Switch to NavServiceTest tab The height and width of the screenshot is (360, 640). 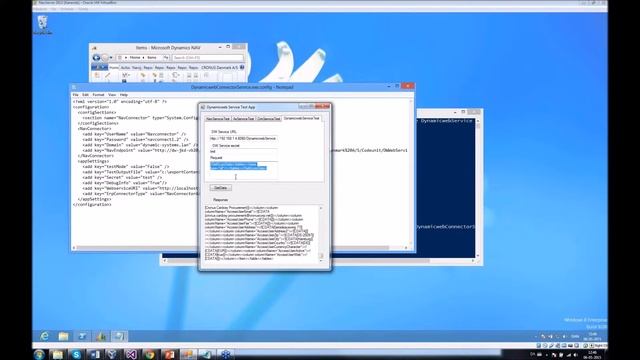(x=218, y=119)
